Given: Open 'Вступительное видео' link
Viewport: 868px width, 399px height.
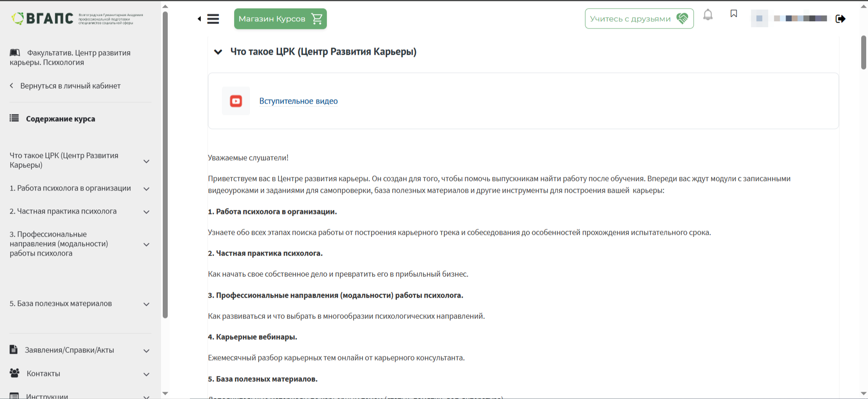Looking at the screenshot, I should coord(298,101).
